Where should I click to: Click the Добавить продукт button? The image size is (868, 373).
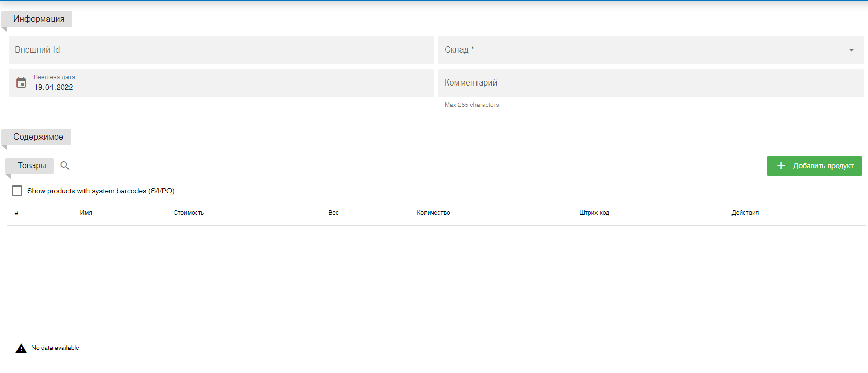(814, 166)
